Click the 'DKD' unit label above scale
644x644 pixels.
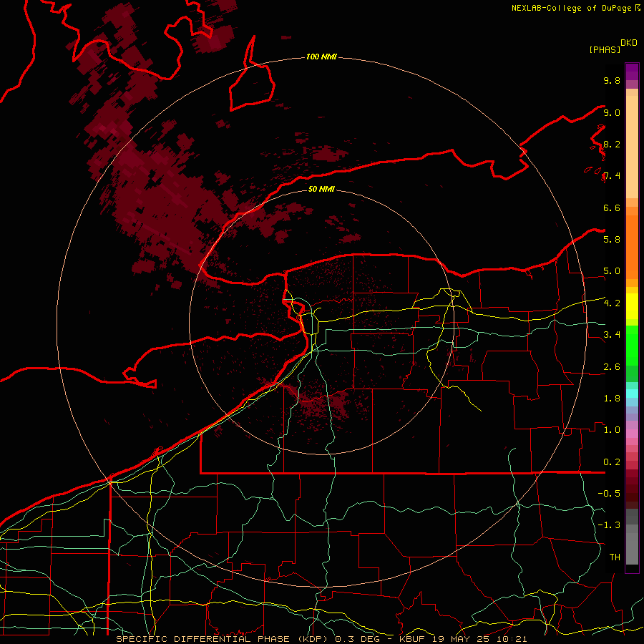pyautogui.click(x=629, y=43)
